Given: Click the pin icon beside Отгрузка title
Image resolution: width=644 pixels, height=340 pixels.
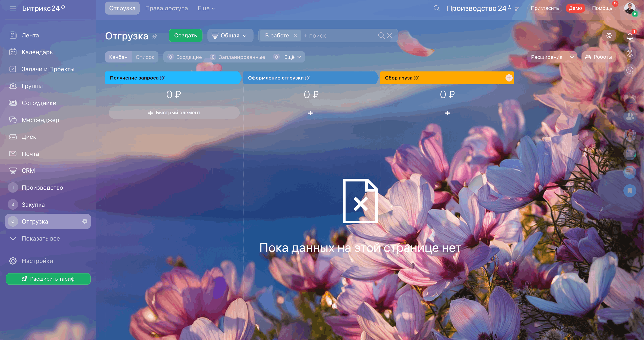Looking at the screenshot, I should [155, 37].
